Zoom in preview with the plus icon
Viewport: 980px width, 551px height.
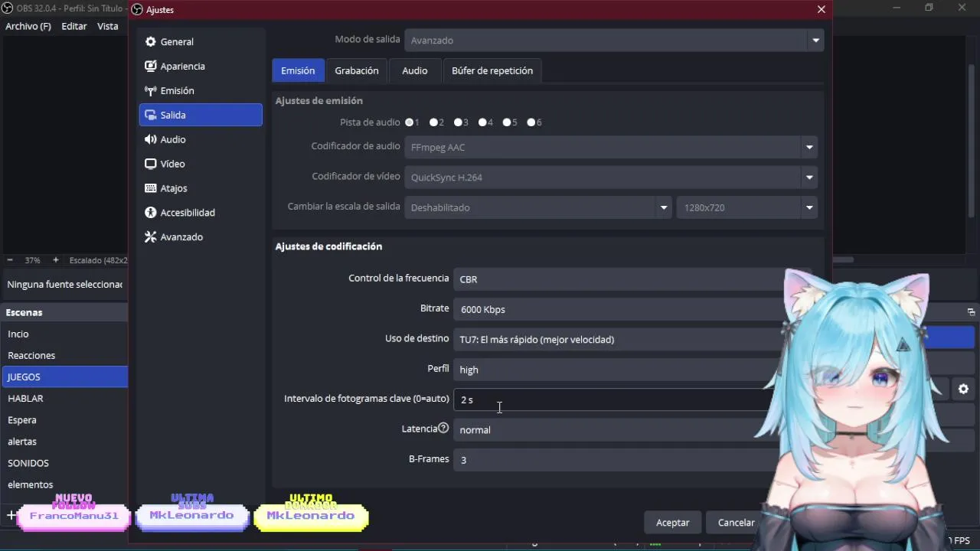tap(55, 260)
